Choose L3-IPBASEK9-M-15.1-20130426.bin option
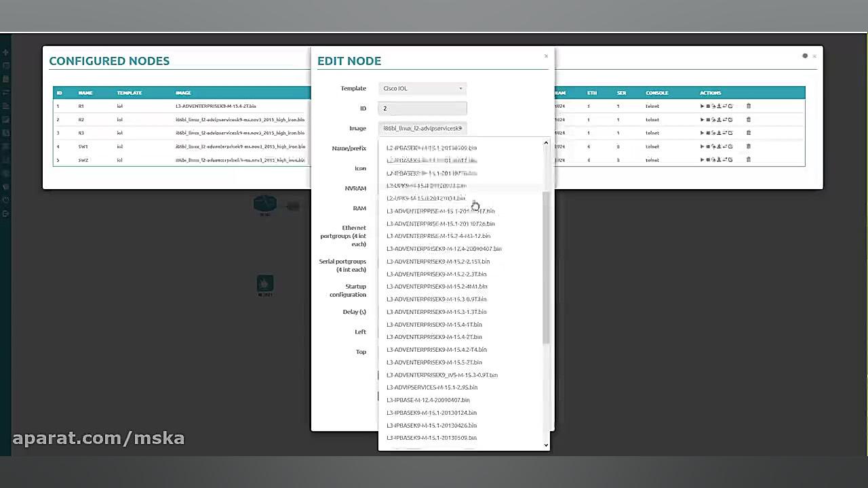 tap(432, 426)
